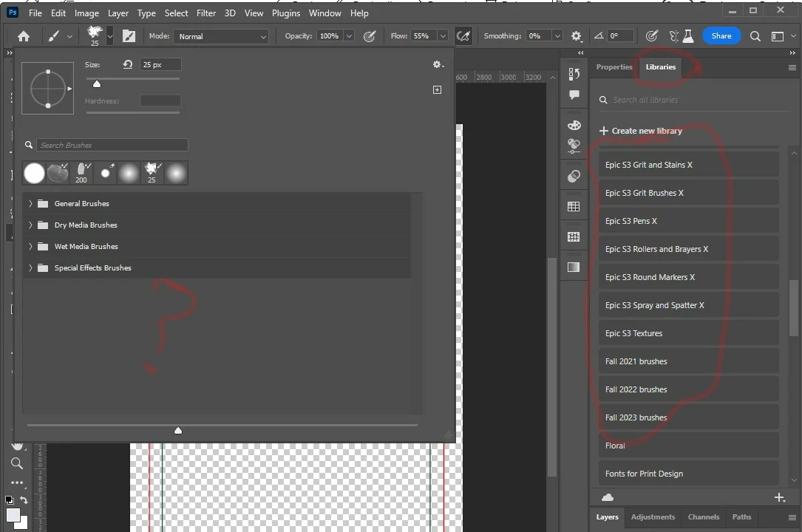Viewport: 802px width, 532px height.
Task: Open the Image menu
Action: pyautogui.click(x=87, y=13)
